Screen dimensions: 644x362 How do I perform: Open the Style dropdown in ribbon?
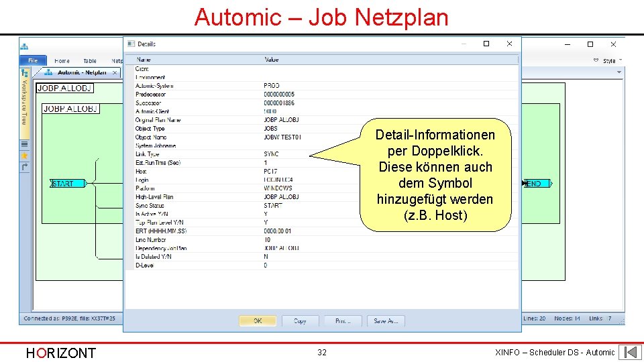coord(612,61)
